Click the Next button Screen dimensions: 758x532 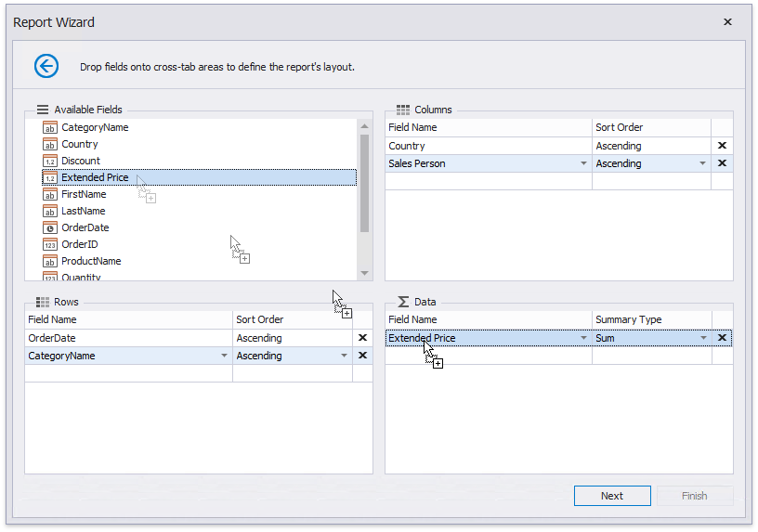611,496
